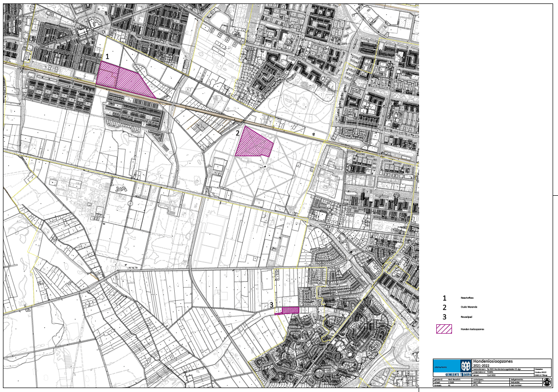Click the Honden losloopzones legend label

[472, 329]
